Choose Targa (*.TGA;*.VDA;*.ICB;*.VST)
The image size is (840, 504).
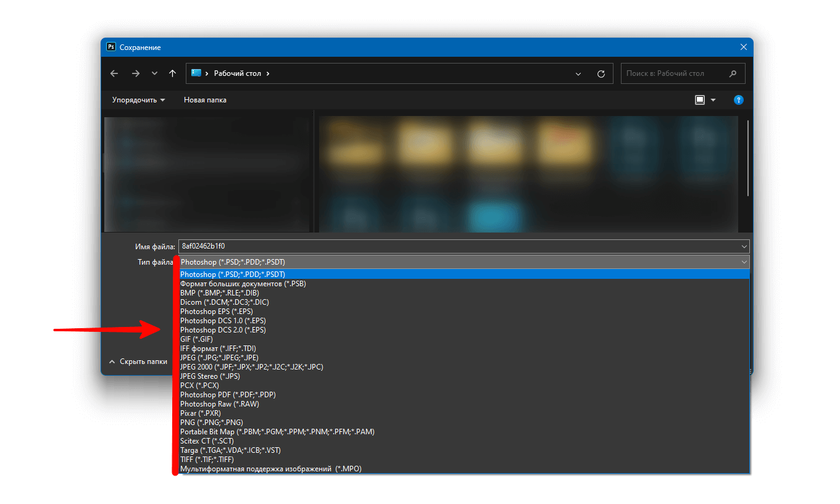tap(464, 450)
